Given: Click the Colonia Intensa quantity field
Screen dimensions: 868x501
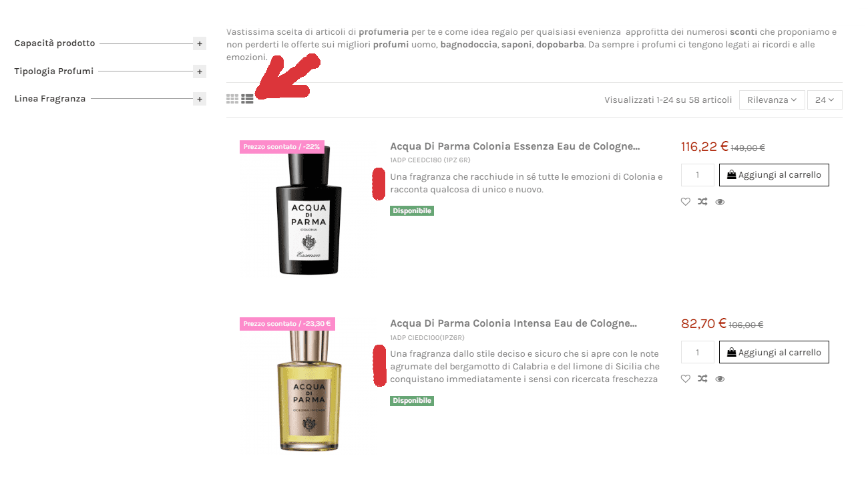Looking at the screenshot, I should coord(698,352).
